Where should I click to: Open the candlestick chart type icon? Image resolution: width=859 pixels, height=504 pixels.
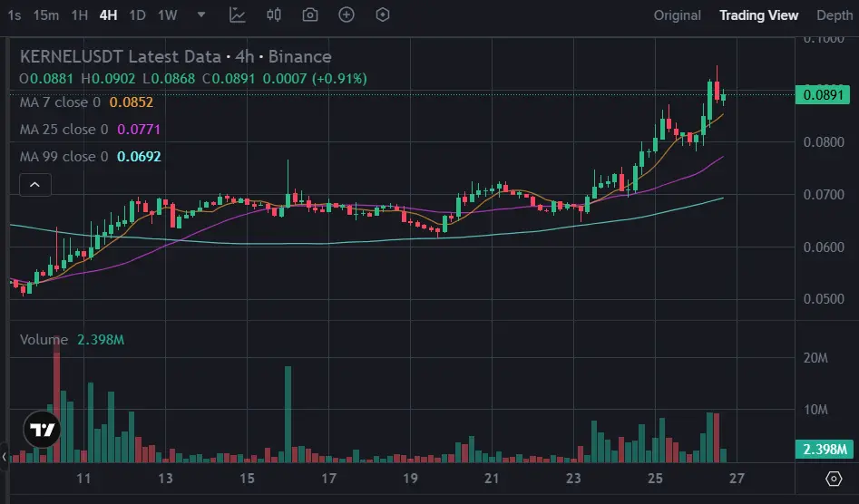tap(274, 15)
